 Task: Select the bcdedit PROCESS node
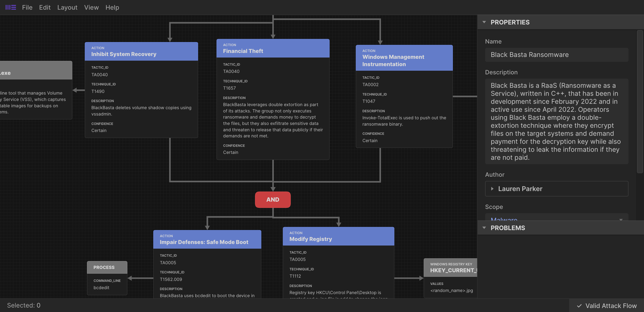107,267
